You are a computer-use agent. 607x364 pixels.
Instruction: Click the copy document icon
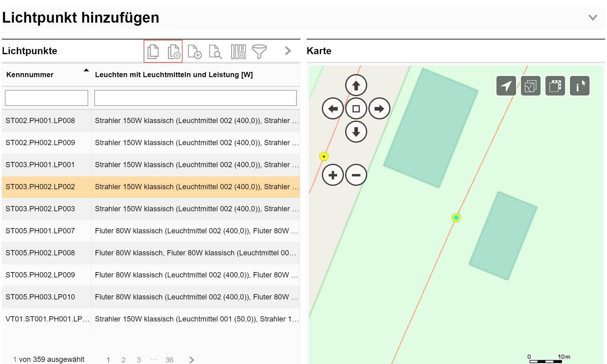(153, 51)
